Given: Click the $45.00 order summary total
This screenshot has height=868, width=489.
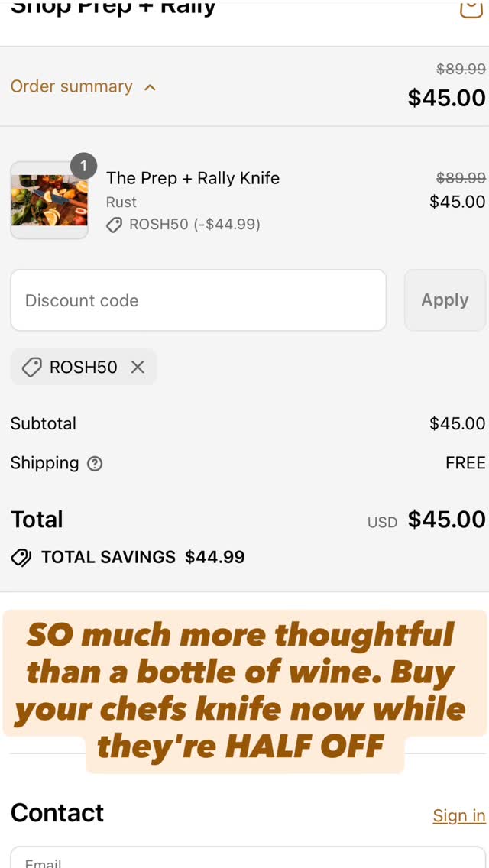Looking at the screenshot, I should point(447,98).
